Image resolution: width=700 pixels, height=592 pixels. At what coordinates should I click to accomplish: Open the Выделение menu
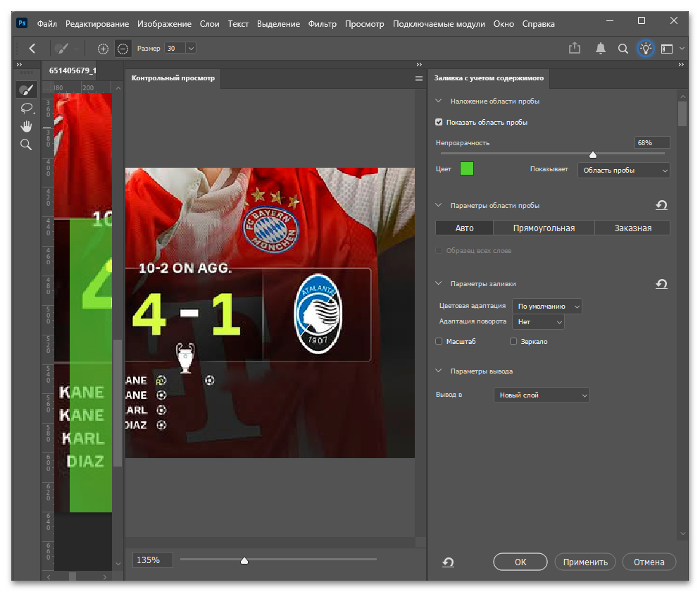pos(278,24)
